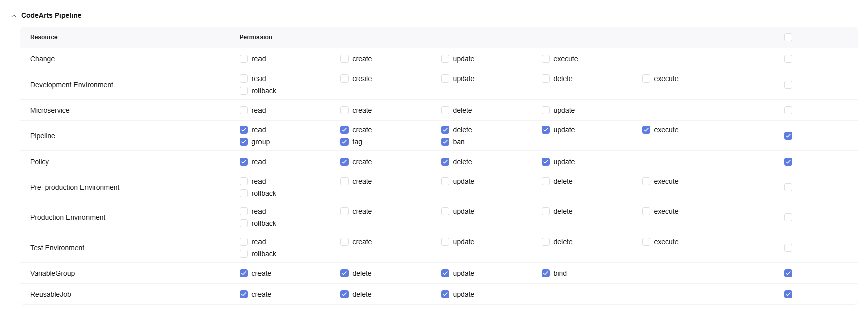Check read for Production Environment

tap(244, 211)
